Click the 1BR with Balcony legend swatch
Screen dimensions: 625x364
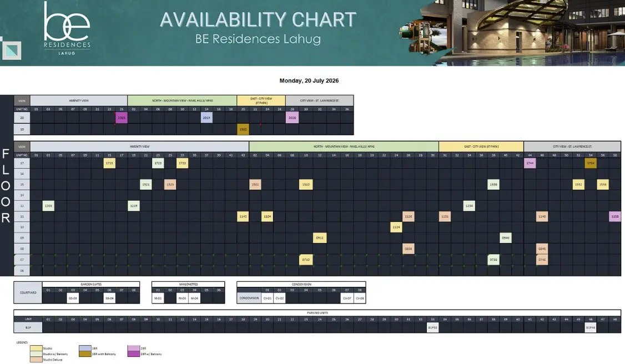(85, 354)
